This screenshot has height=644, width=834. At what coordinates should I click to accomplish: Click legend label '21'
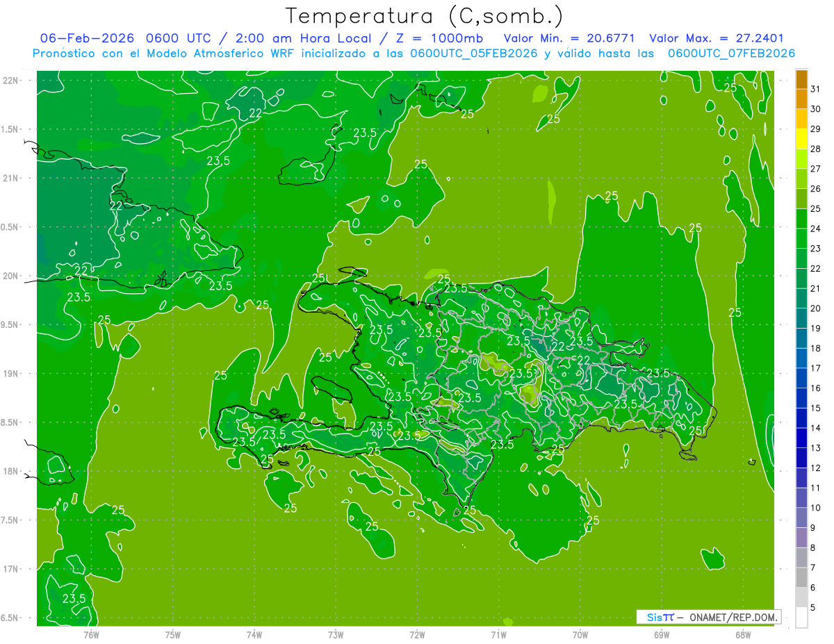tap(816, 288)
